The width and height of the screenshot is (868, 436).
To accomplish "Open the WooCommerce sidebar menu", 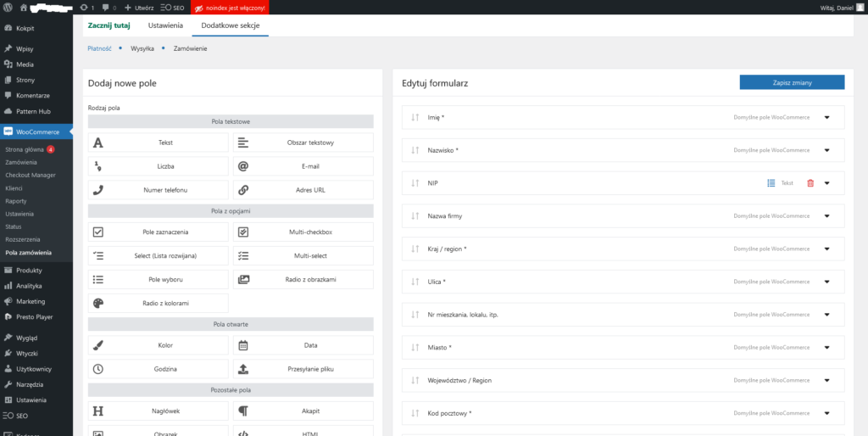I will click(x=36, y=131).
